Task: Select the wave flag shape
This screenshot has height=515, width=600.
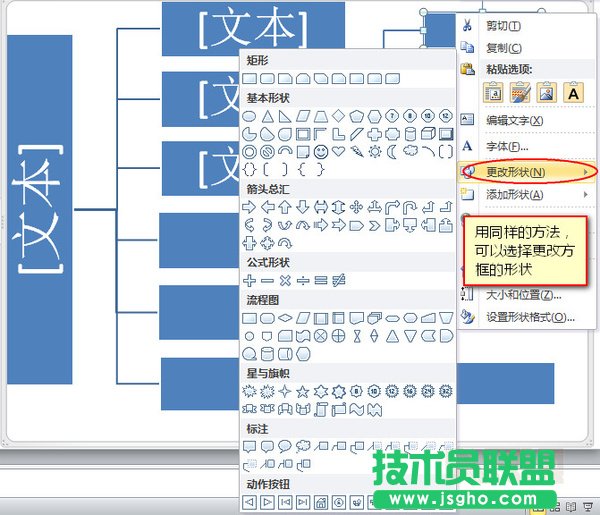Action: pos(357,410)
